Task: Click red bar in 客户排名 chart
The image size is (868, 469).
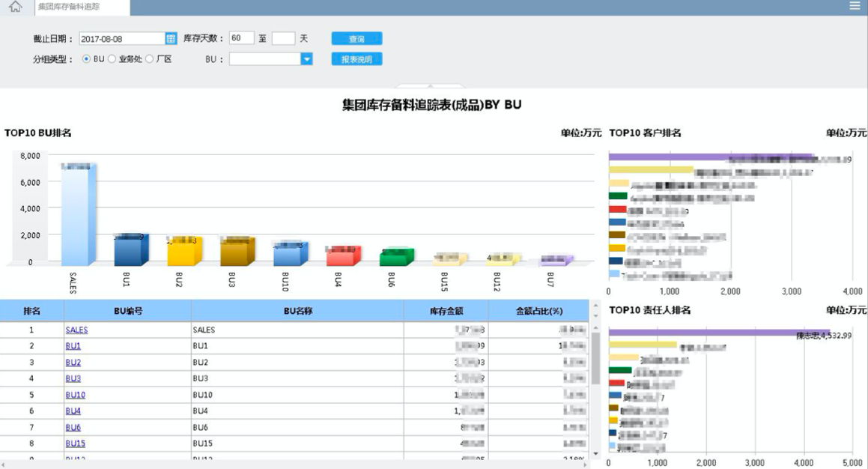Action: [x=617, y=209]
